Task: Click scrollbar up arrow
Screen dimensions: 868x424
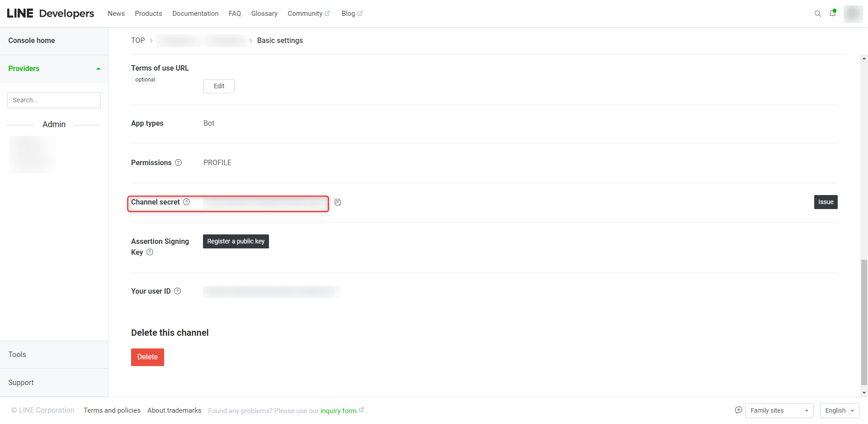Action: pos(864,58)
